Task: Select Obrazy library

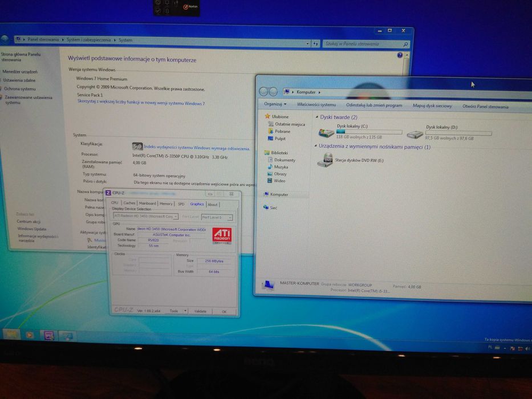Action: [280, 174]
